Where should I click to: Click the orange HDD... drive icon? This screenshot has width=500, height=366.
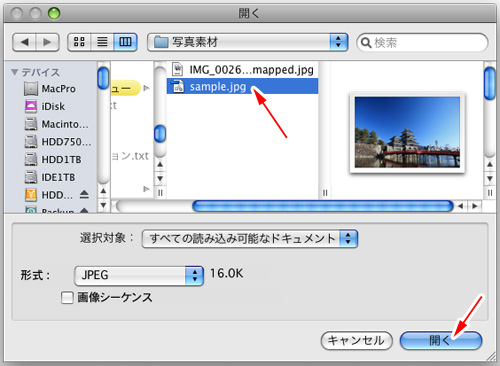tap(31, 195)
